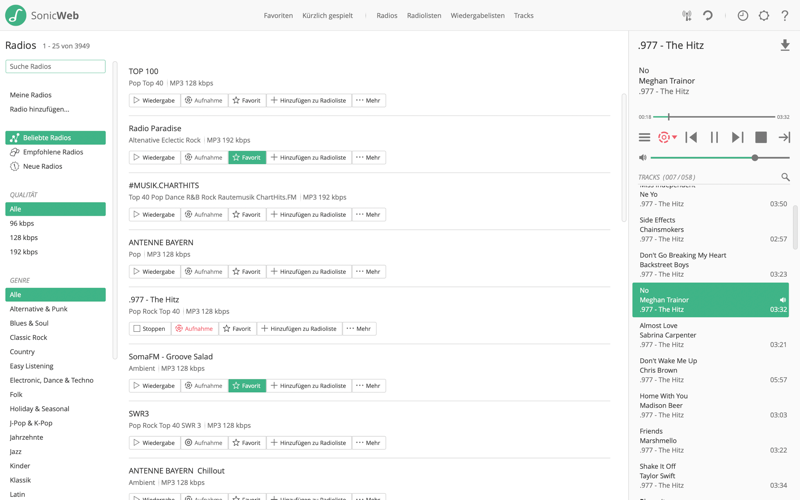Start Wiedergabe for SWR3
800x500 pixels.
coord(154,443)
